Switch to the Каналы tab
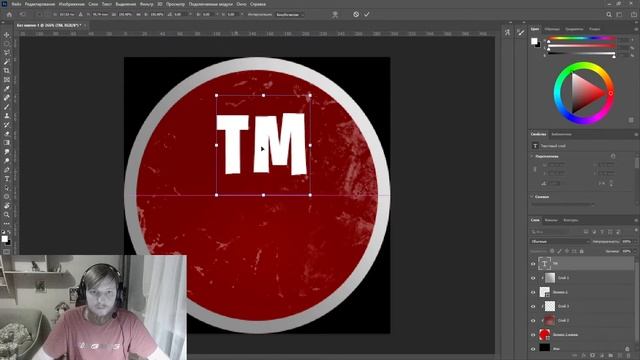This screenshot has width=640, height=360. coord(551,220)
